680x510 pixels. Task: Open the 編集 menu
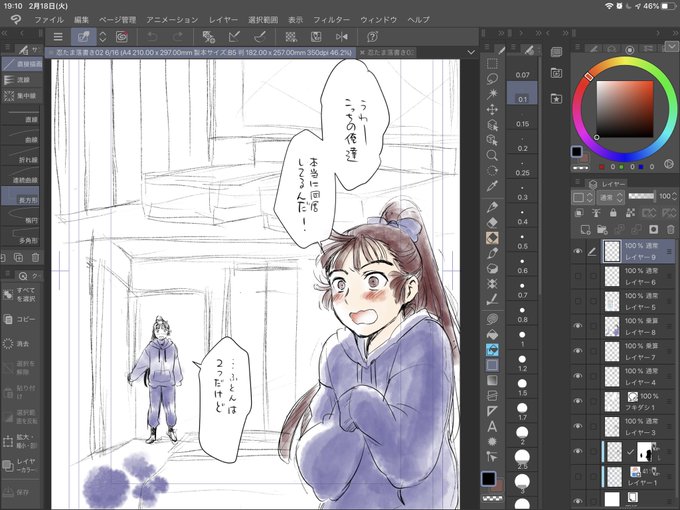coord(81,20)
